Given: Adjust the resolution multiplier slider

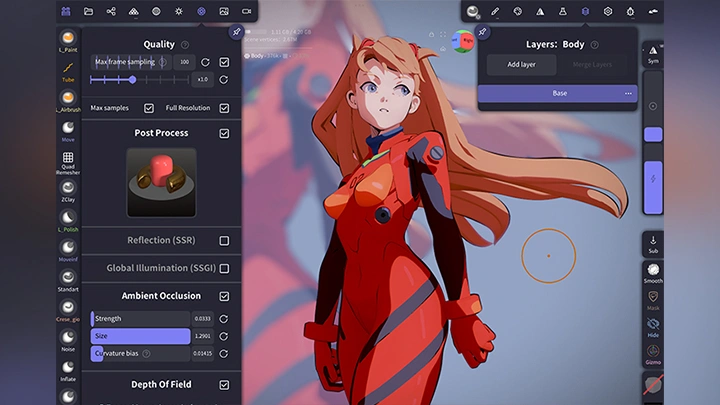Looking at the screenshot, I should [x=139, y=80].
